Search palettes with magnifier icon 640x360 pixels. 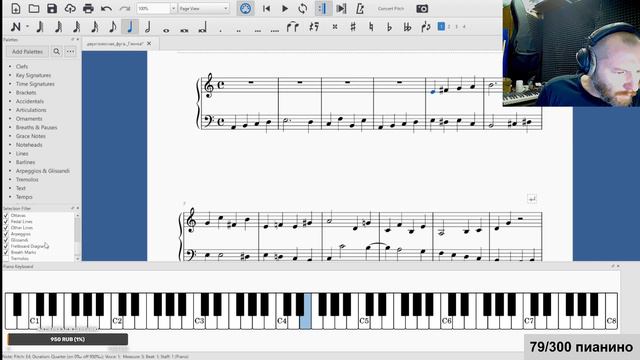56,51
